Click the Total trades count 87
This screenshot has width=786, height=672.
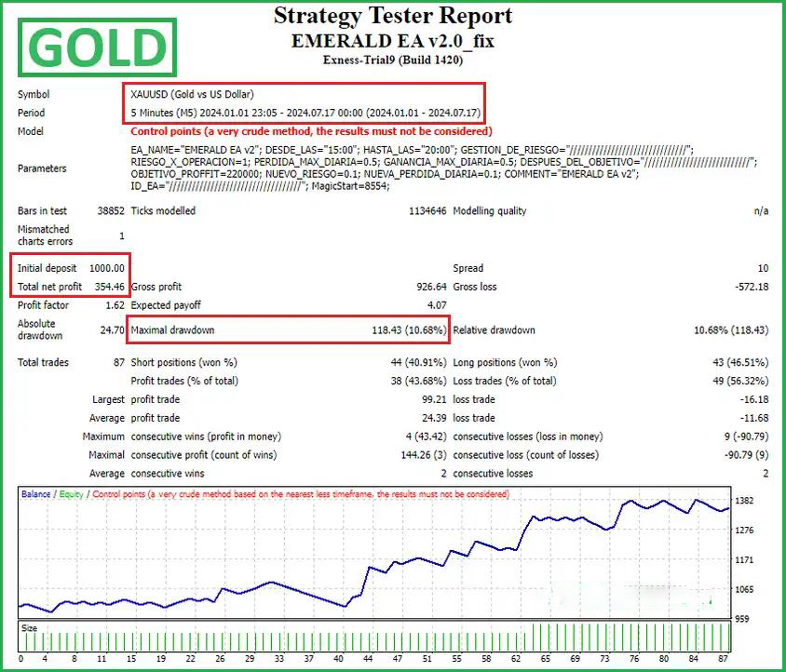(117, 362)
